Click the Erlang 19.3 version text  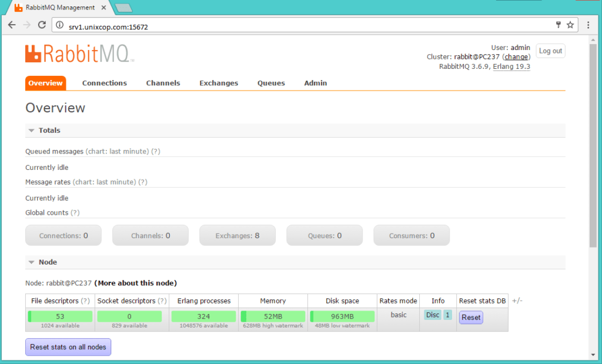(x=511, y=66)
